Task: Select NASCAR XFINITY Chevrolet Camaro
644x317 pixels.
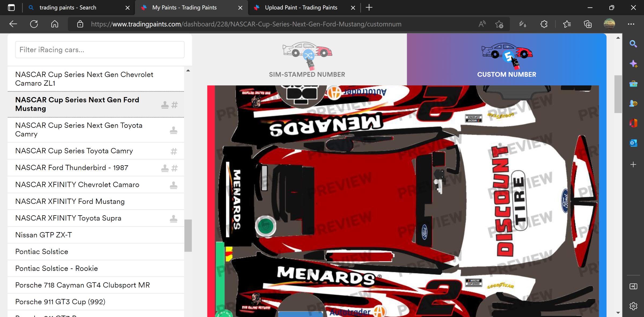Action: [96, 185]
